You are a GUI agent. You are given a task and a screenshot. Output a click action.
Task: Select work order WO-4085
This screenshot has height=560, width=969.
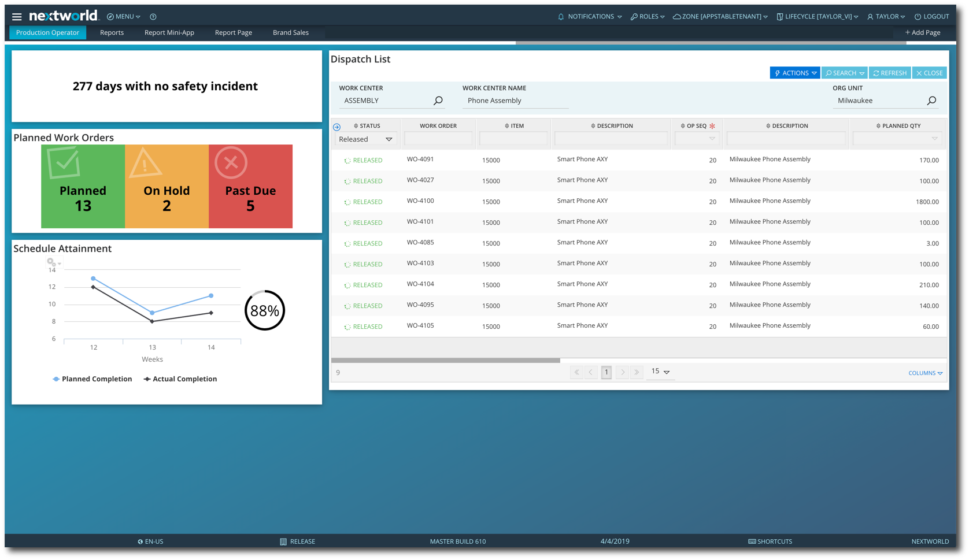click(420, 243)
